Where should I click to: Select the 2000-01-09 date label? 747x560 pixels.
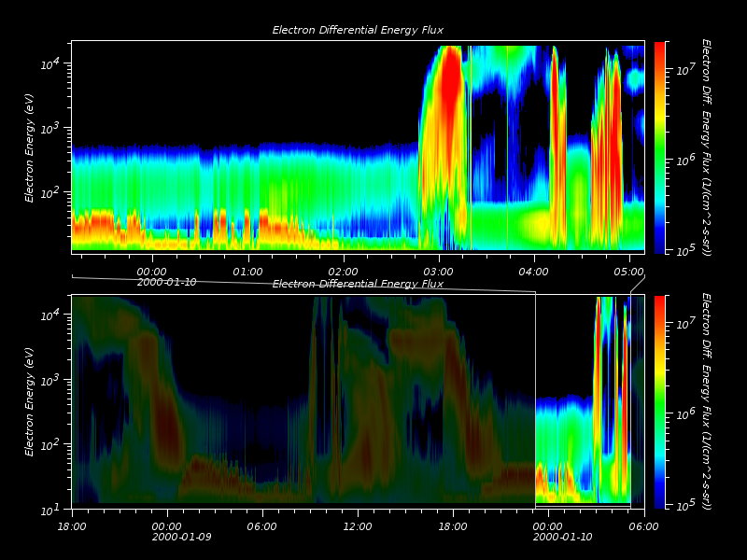(x=182, y=538)
